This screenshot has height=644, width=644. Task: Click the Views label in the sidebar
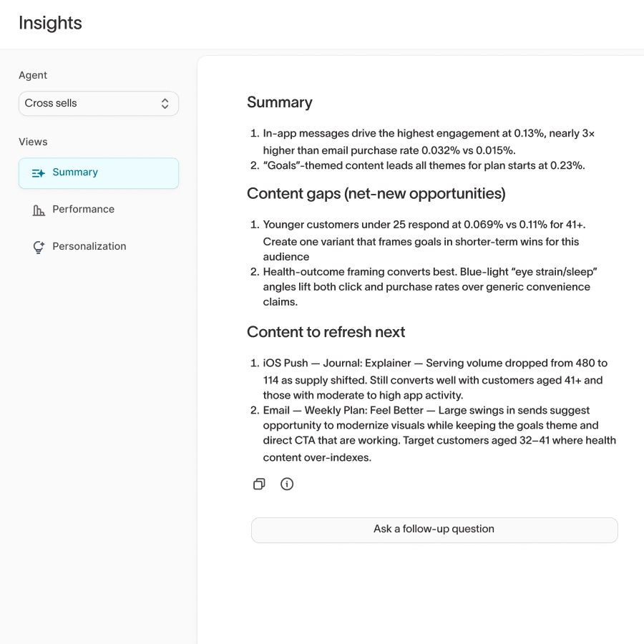(x=33, y=142)
